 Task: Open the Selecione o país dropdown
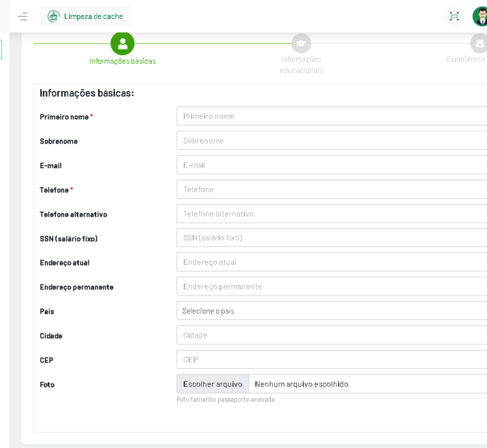(331, 311)
